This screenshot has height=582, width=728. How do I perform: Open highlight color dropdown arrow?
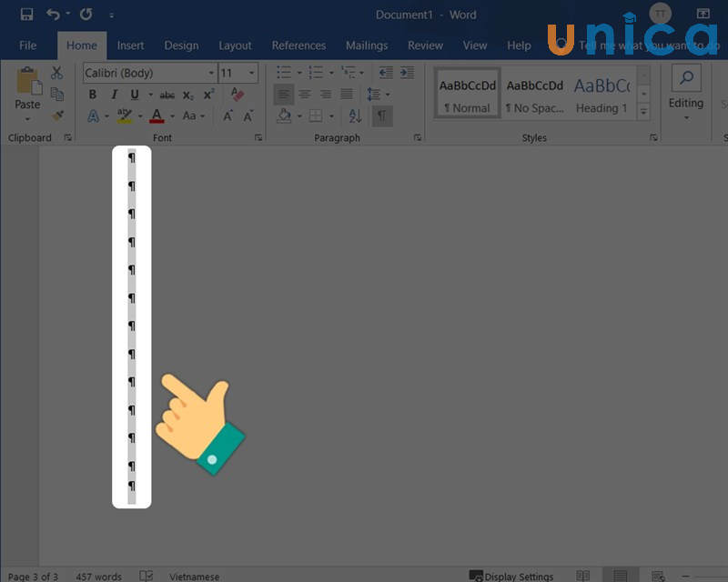pos(140,116)
